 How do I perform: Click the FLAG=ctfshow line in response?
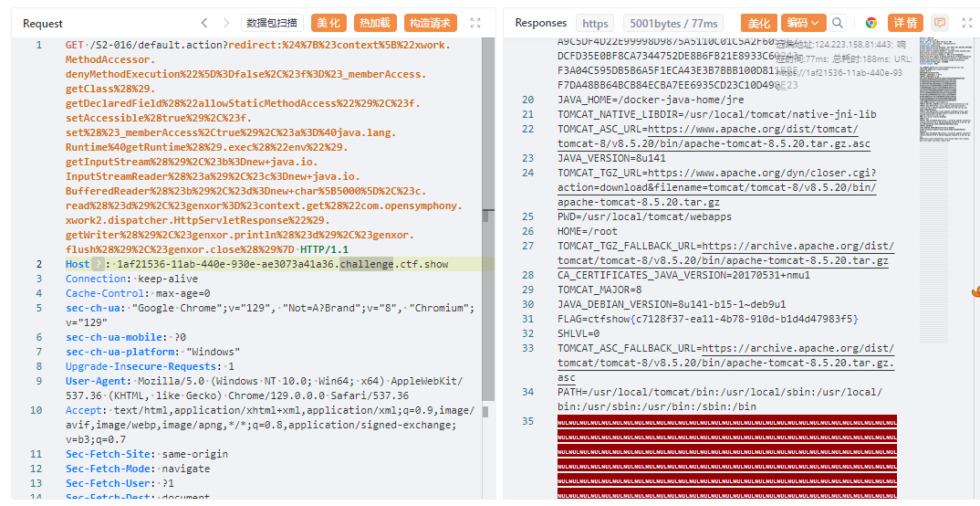pos(709,319)
